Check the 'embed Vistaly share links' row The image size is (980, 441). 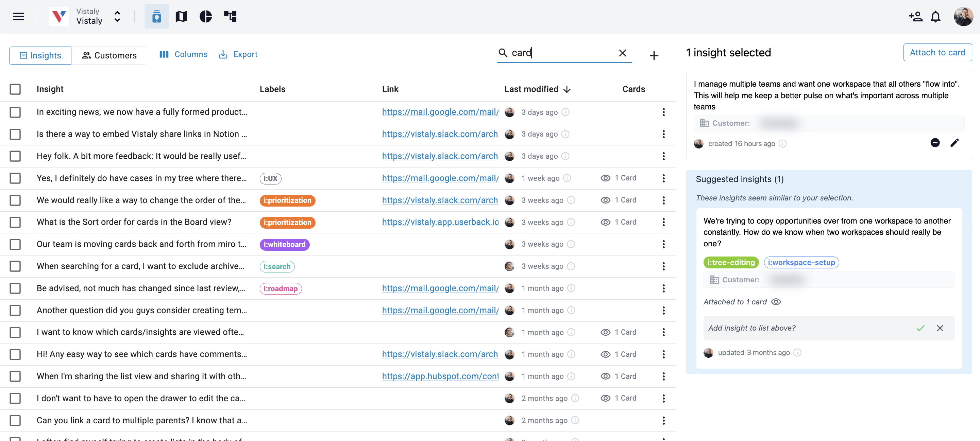(x=15, y=134)
